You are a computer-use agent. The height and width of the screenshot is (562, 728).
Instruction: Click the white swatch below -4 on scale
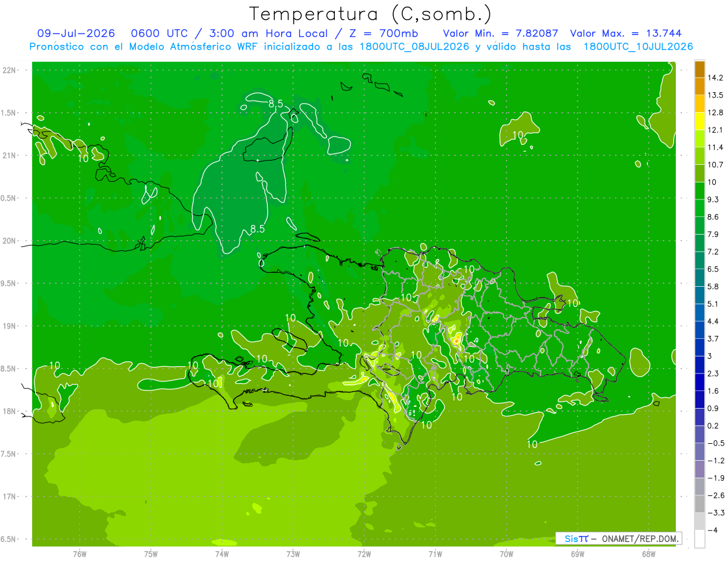click(x=699, y=539)
